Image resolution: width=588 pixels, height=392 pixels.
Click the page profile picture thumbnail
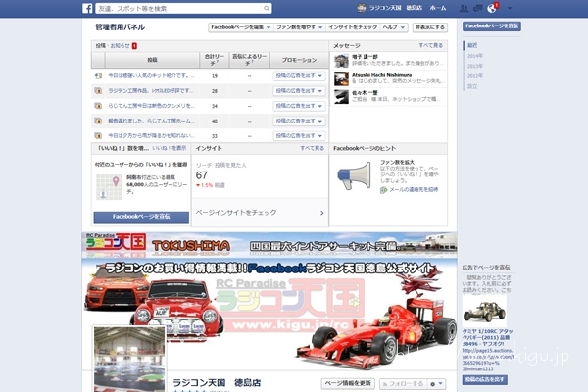(128, 359)
